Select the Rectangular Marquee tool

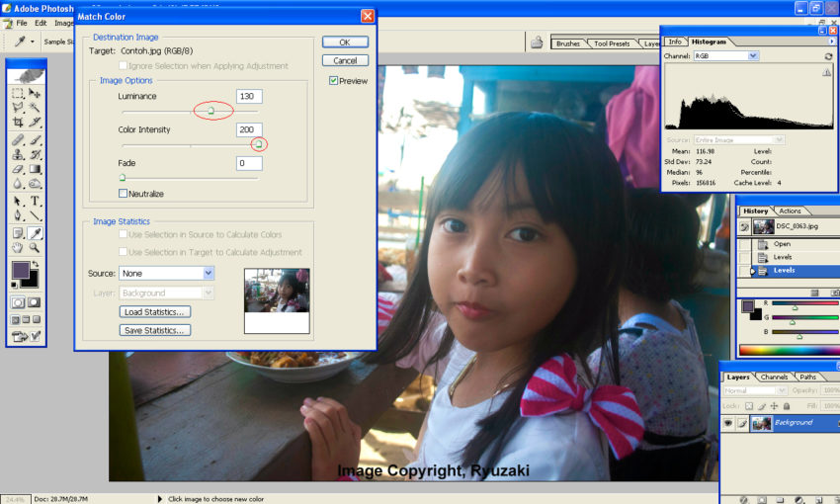(x=18, y=93)
